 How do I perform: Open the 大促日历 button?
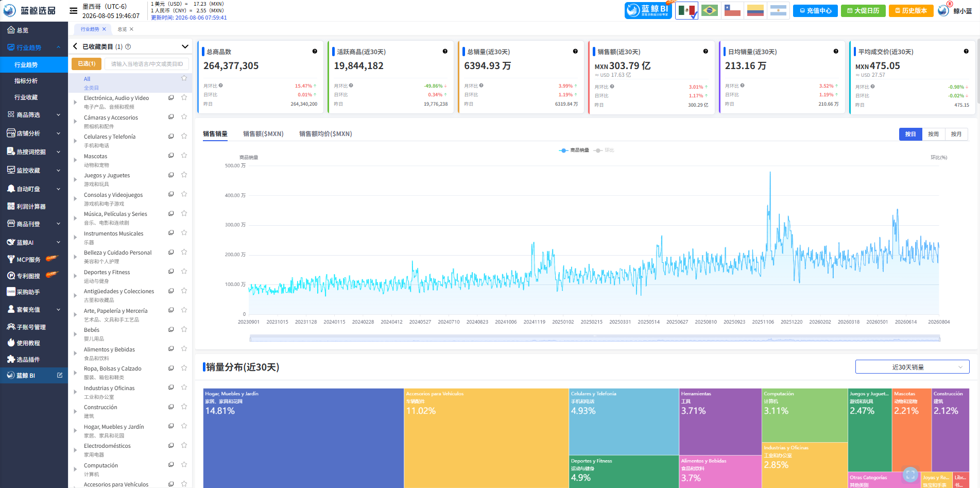pyautogui.click(x=863, y=10)
